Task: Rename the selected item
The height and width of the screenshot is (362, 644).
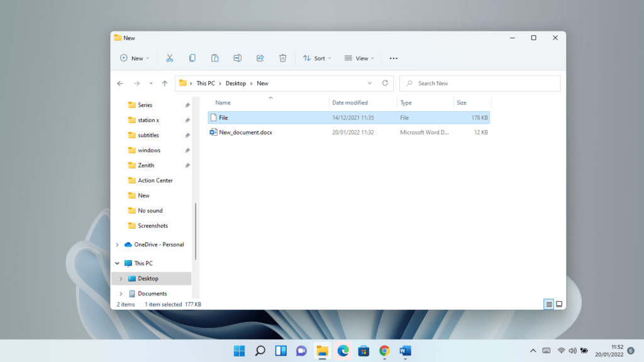Action: pos(237,58)
